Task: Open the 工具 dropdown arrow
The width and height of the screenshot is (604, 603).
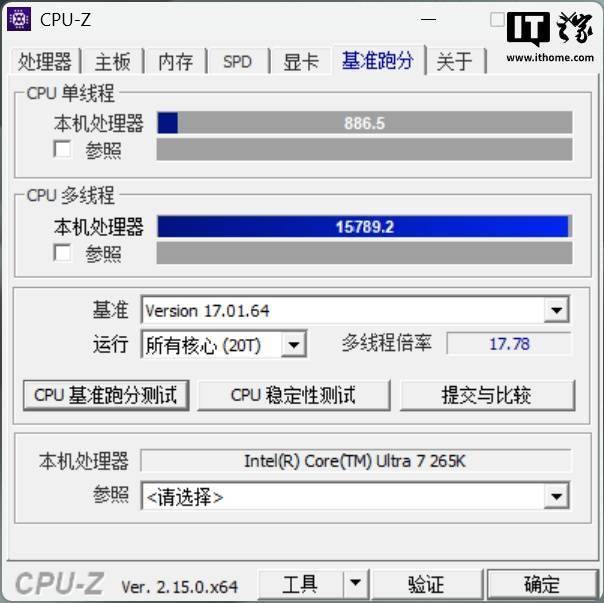Action: click(x=355, y=583)
